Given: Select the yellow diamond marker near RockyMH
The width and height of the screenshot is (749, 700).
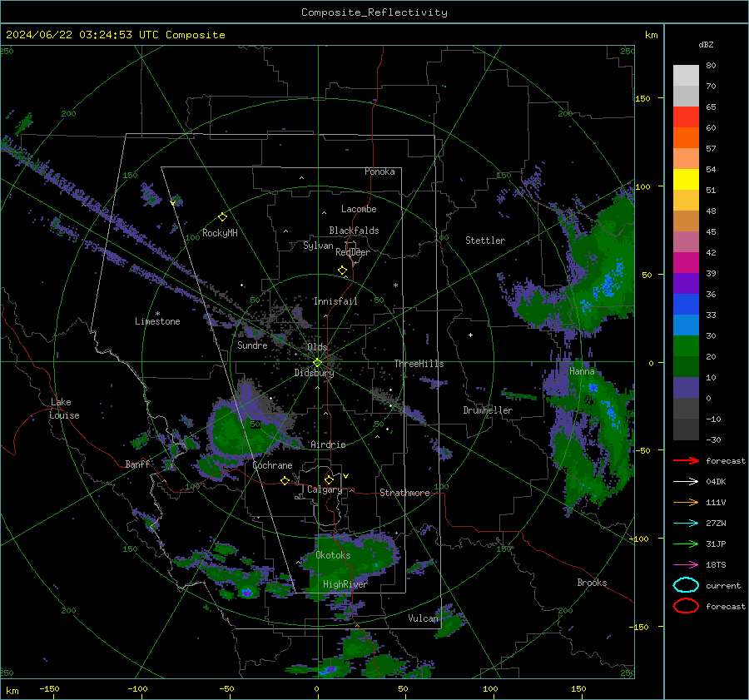Looking at the screenshot, I should 222,217.
